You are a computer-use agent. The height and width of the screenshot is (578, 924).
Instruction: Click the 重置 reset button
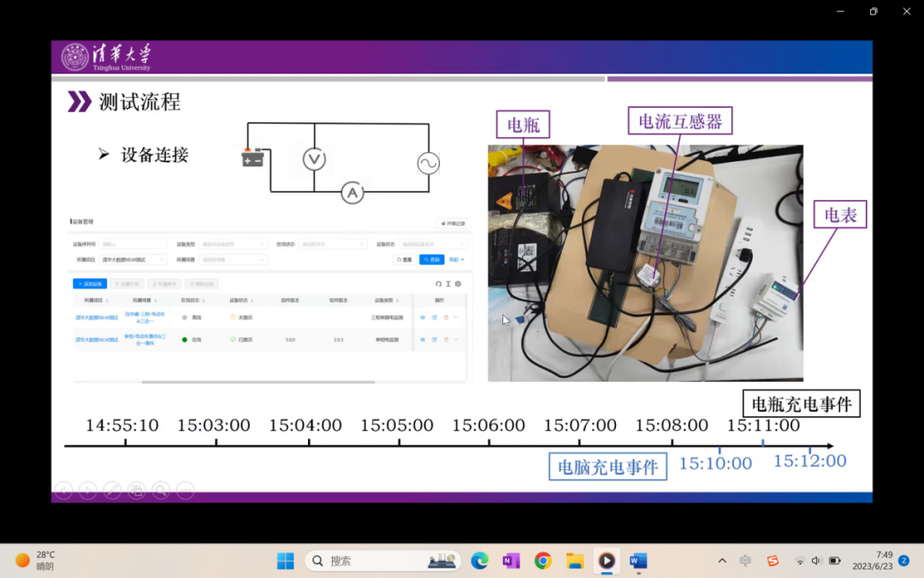click(x=404, y=259)
